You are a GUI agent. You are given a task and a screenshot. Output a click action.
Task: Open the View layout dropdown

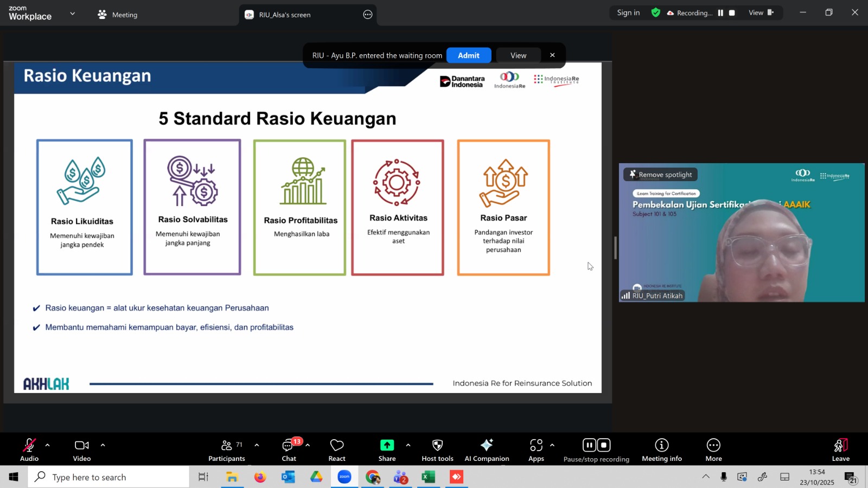[761, 13]
